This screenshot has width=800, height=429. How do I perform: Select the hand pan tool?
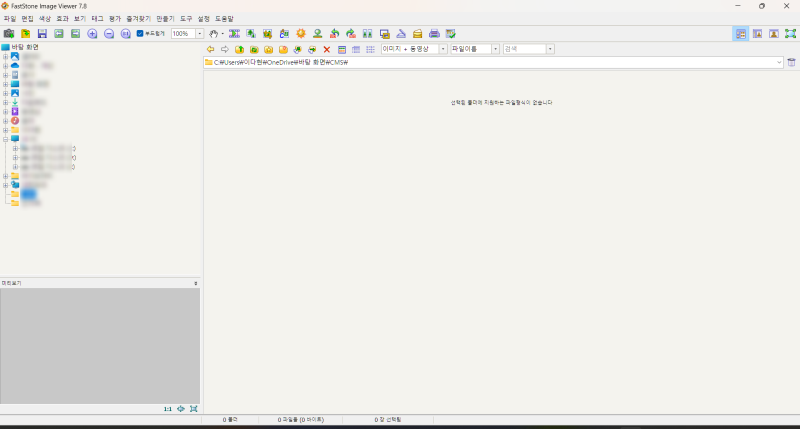(x=213, y=34)
